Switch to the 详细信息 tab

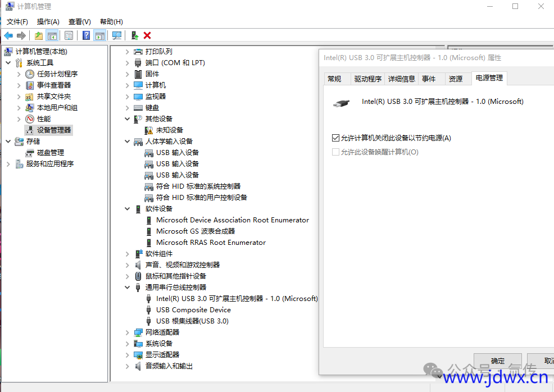[402, 79]
